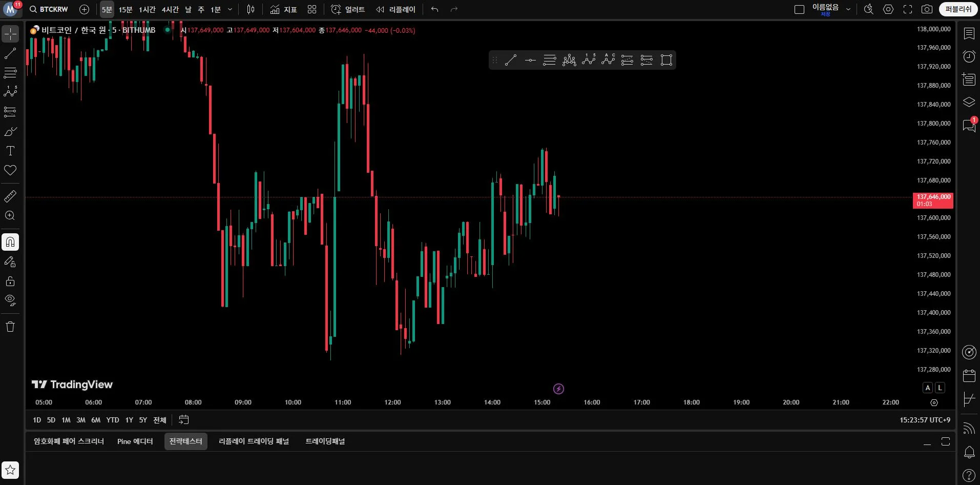This screenshot has height=485, width=980.
Task: Open time axis settings gear
Action: [934, 402]
